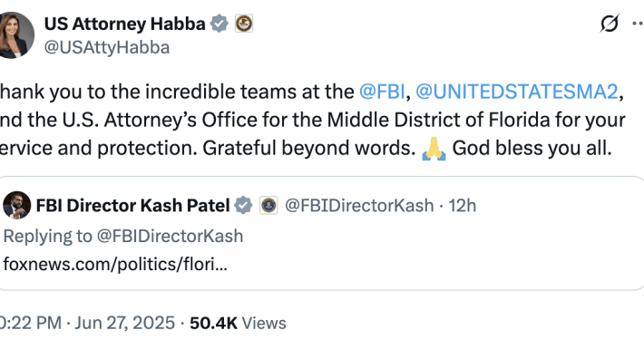Click the Grok slashed-circle icon

610,24
